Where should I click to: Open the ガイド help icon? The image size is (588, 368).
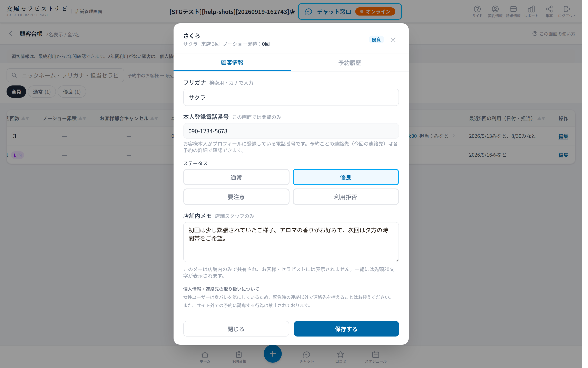(x=477, y=11)
